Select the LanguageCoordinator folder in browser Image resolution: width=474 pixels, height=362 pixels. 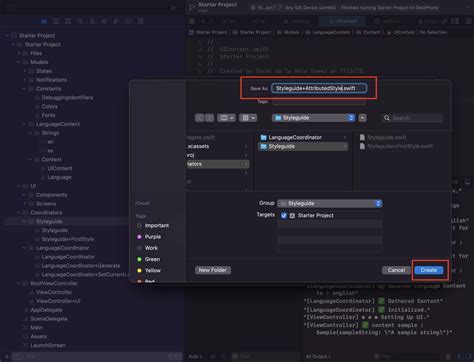[x=303, y=137]
